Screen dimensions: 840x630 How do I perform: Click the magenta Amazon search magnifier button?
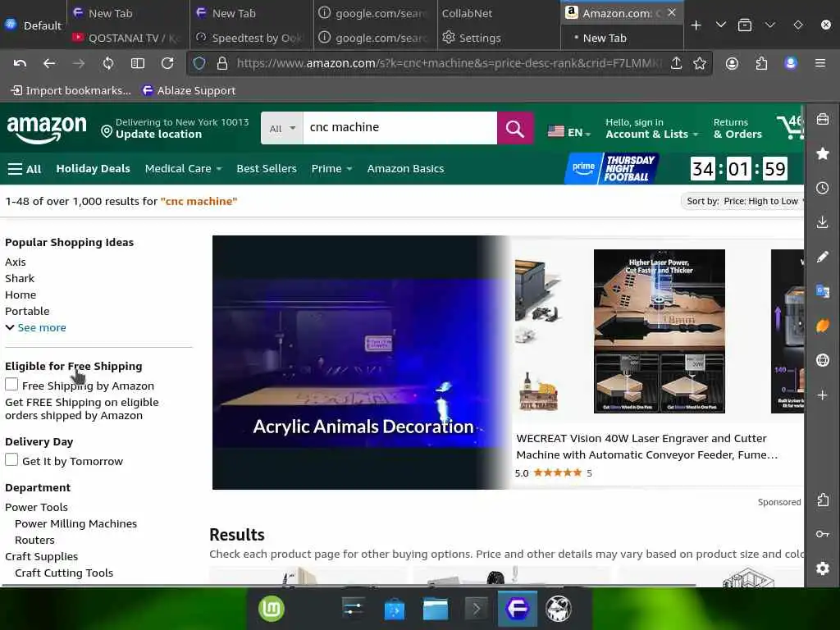point(515,128)
